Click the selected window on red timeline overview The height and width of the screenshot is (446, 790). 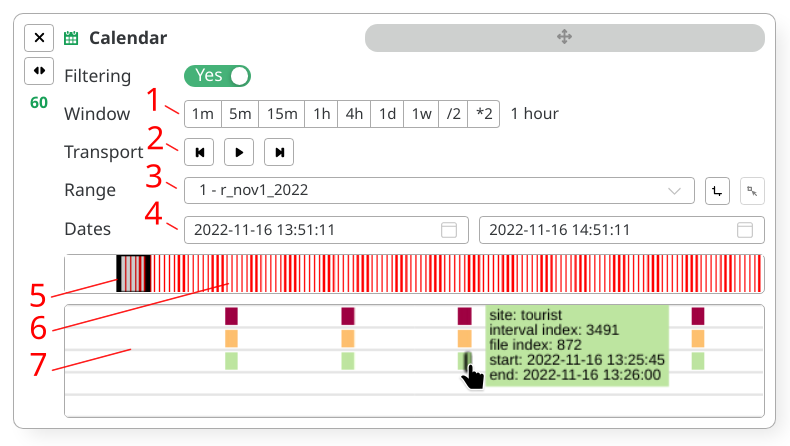(x=133, y=273)
